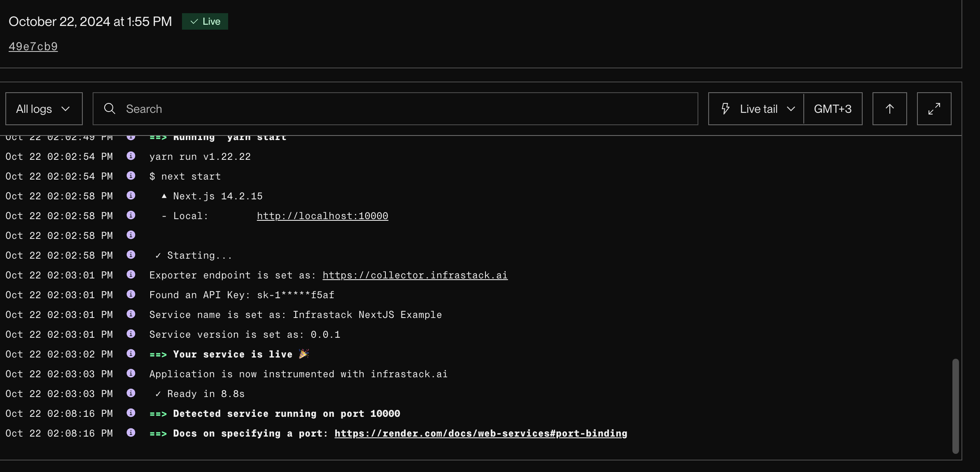Open the http://localhost:10000 link
Viewport: 980px width, 472px height.
322,215
